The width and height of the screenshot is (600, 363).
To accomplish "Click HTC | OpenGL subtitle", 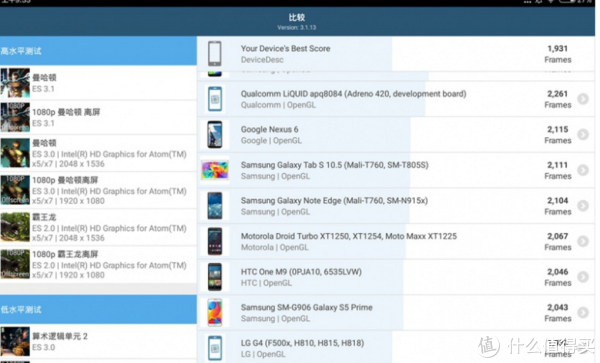I will pyautogui.click(x=266, y=283).
